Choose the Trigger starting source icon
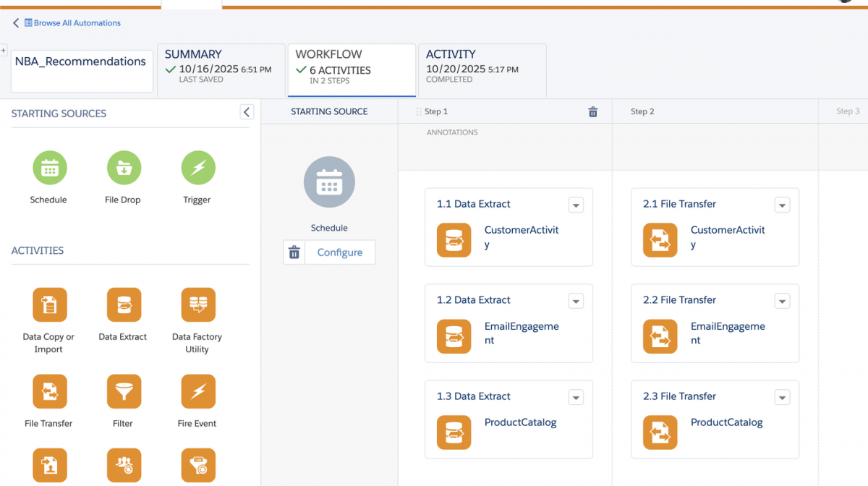The image size is (868, 486). pyautogui.click(x=197, y=169)
